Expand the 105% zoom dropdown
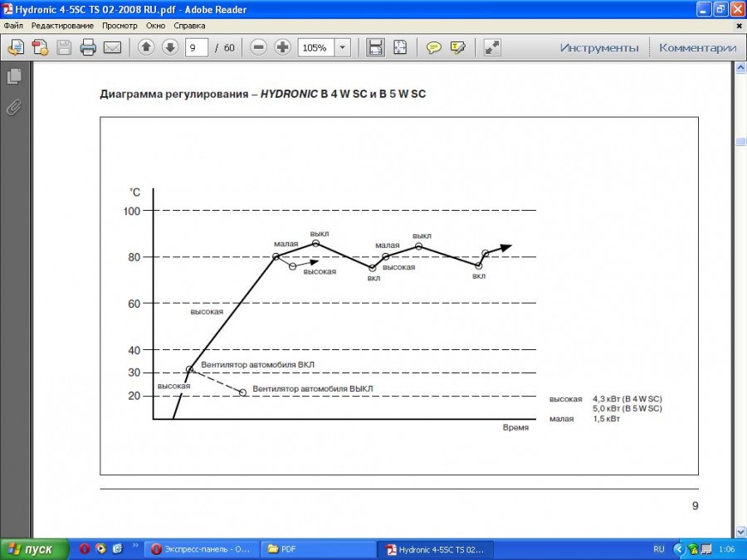This screenshot has height=560, width=747. [x=343, y=47]
